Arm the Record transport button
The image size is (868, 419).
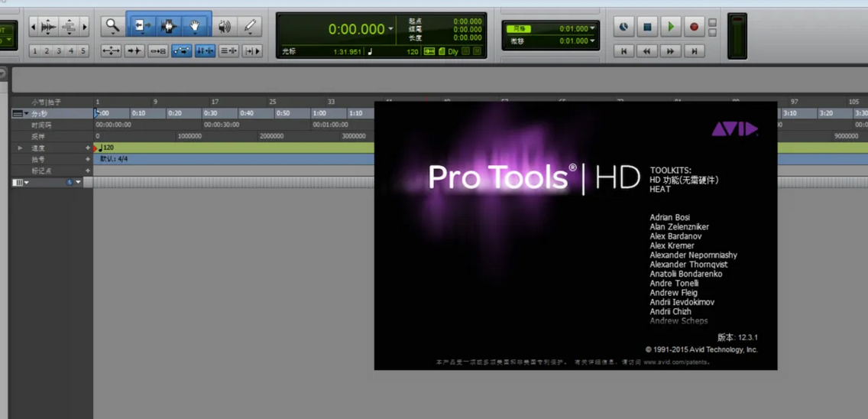click(695, 26)
